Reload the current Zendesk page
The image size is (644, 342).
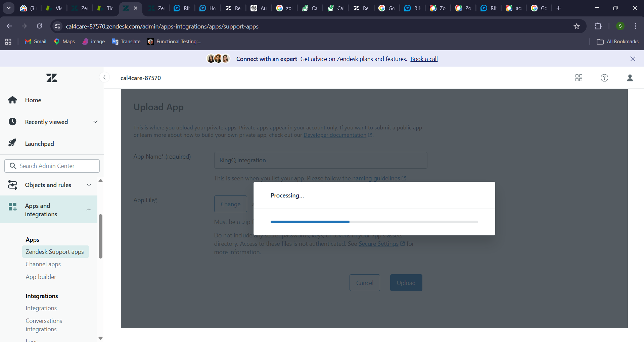pos(40,26)
